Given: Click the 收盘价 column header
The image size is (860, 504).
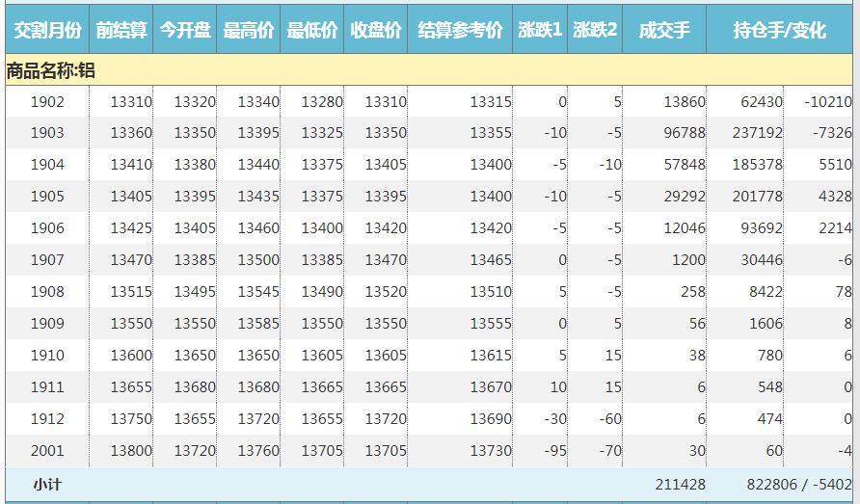Looking at the screenshot, I should (x=376, y=30).
